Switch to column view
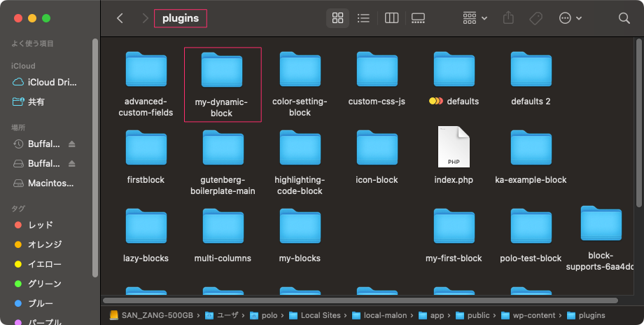644x325 pixels. click(x=392, y=18)
